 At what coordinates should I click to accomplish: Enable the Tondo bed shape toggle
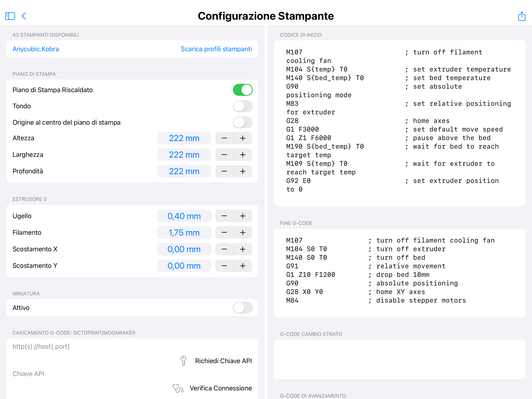pyautogui.click(x=243, y=106)
